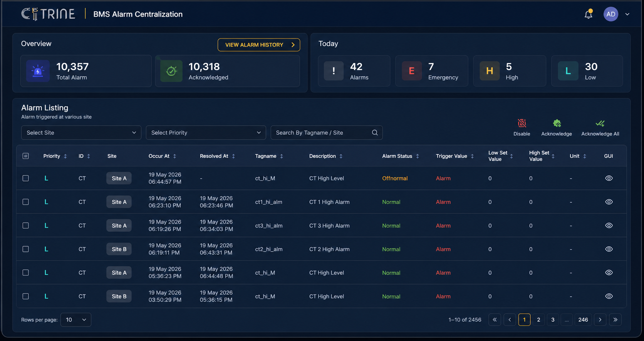Open the Select Site dropdown
The height and width of the screenshot is (341, 644).
point(81,132)
